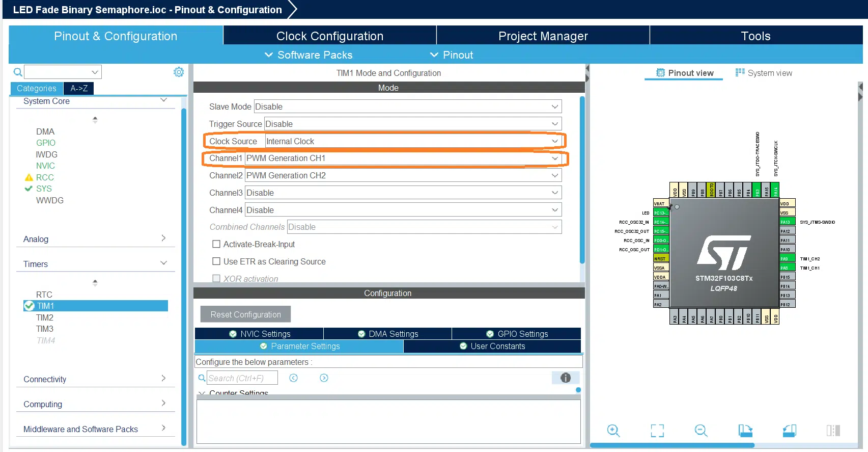
Task: Check Use ETR as Clearing Source
Action: [x=216, y=261]
